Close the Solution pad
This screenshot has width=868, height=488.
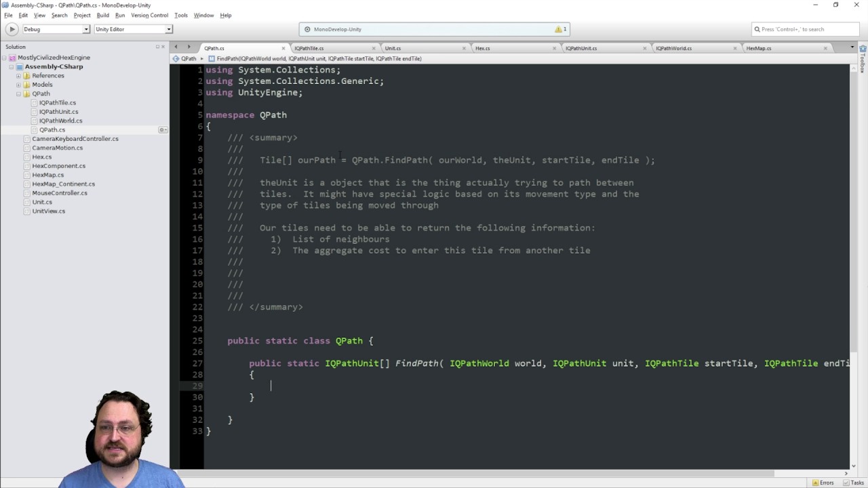(164, 47)
